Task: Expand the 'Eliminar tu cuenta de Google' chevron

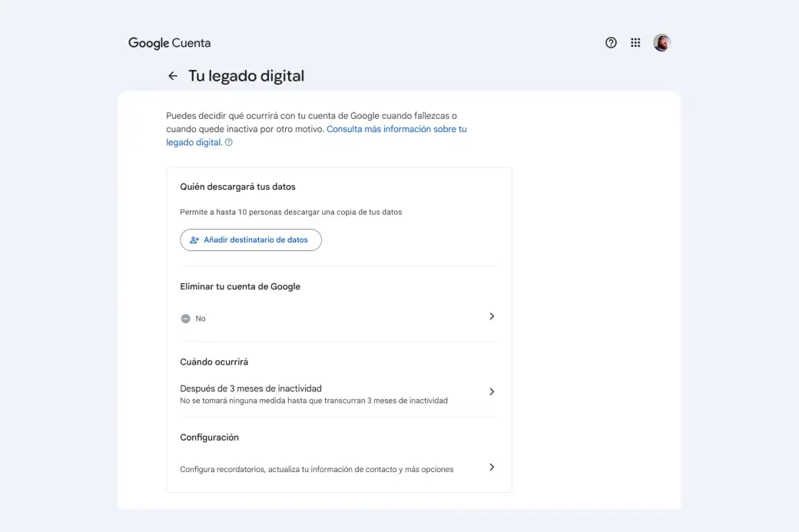Action: point(492,316)
